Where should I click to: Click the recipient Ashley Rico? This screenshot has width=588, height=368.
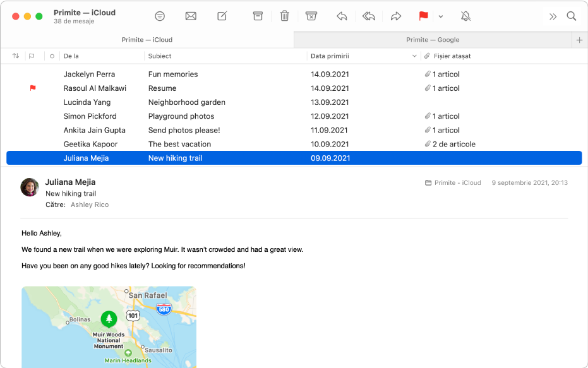(x=89, y=205)
